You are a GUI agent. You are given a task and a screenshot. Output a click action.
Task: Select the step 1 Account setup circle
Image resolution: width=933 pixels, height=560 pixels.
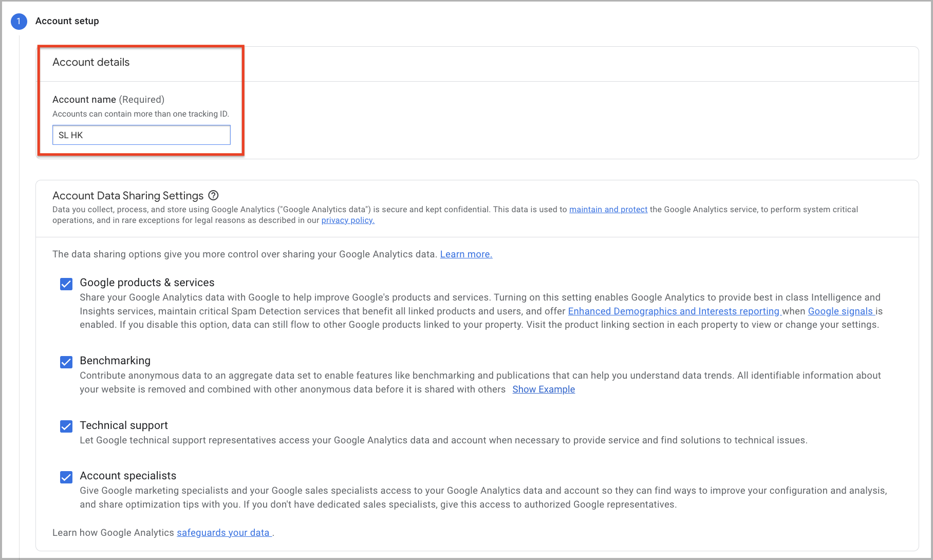click(19, 21)
